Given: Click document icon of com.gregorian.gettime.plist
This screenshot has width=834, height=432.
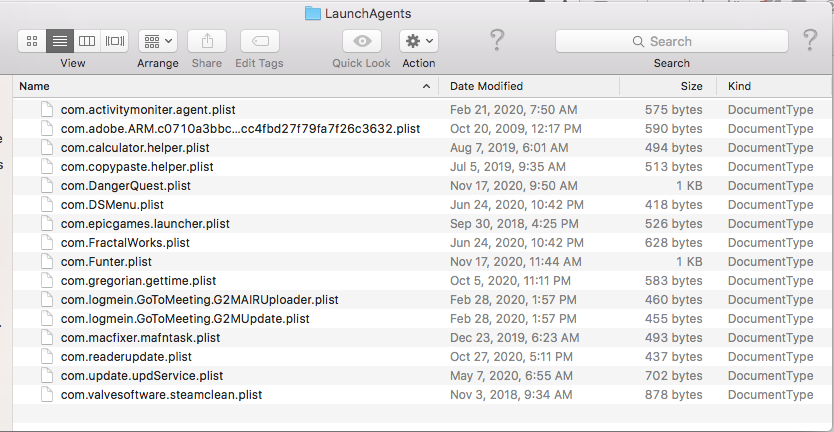Looking at the screenshot, I should coord(47,281).
